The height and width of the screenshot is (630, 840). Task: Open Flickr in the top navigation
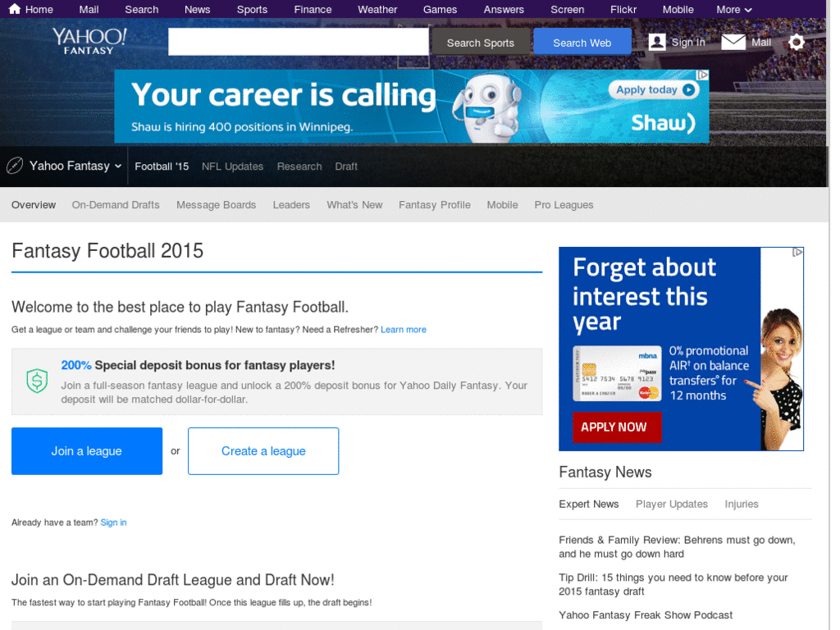[x=623, y=10]
